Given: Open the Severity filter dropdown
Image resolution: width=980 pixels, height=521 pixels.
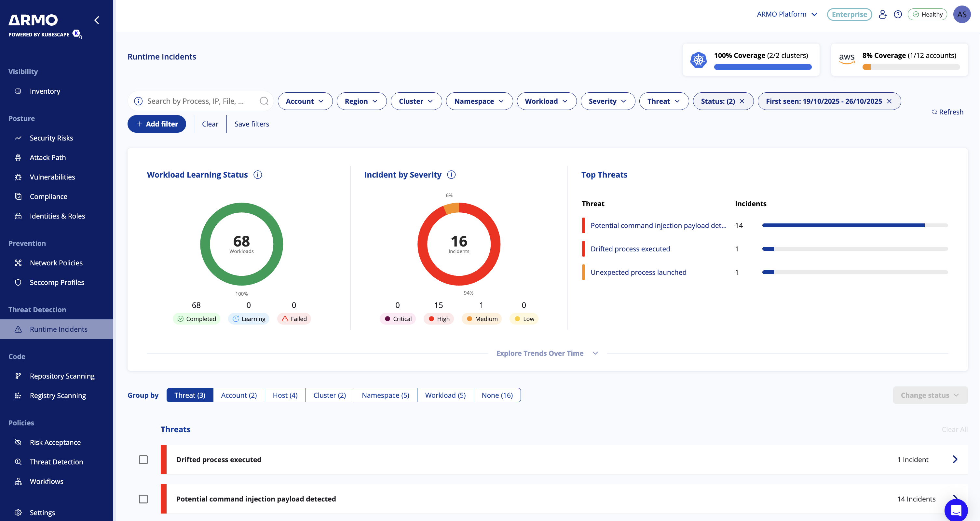Looking at the screenshot, I should (607, 101).
